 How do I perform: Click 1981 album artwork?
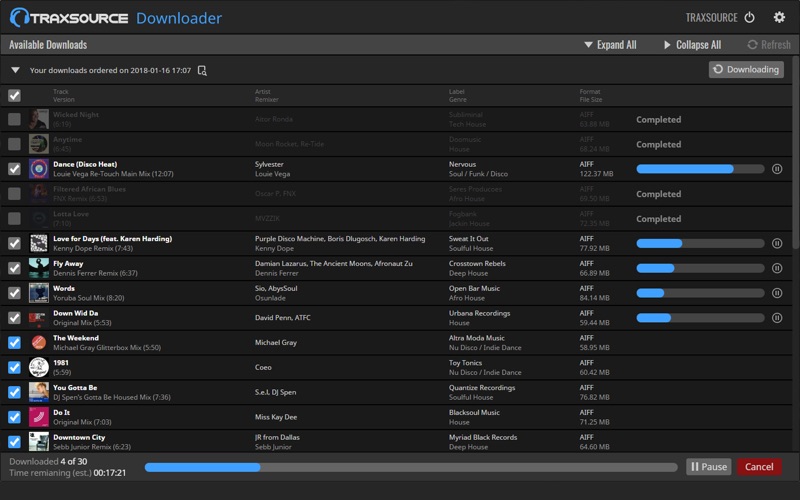(x=39, y=367)
